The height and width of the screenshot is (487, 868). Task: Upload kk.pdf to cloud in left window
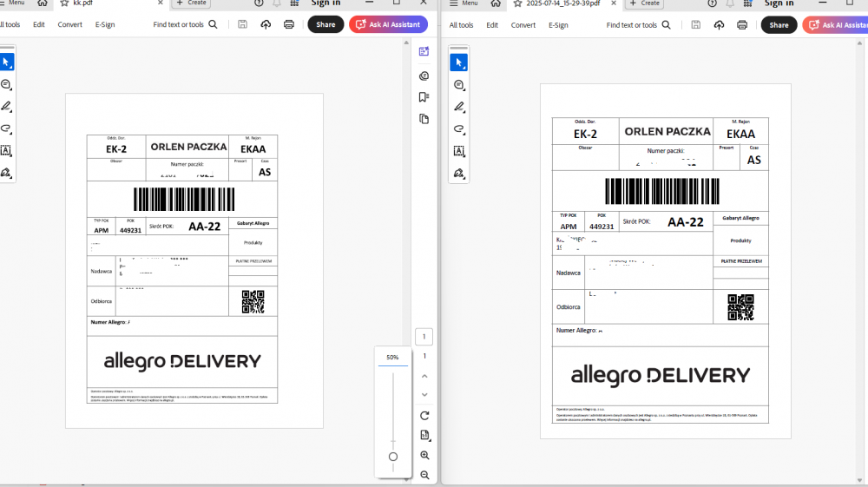[x=266, y=24]
